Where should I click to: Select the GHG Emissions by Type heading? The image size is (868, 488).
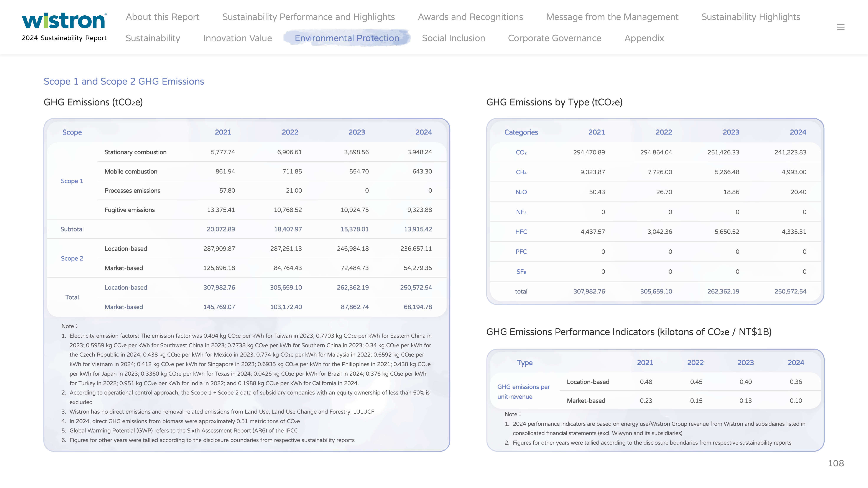tap(554, 102)
